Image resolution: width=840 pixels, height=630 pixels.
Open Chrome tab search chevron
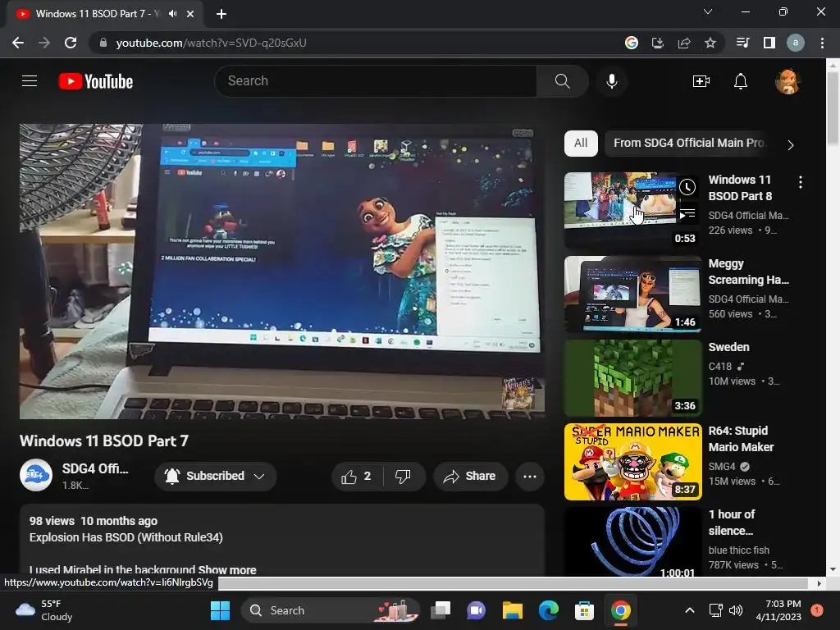[708, 11]
